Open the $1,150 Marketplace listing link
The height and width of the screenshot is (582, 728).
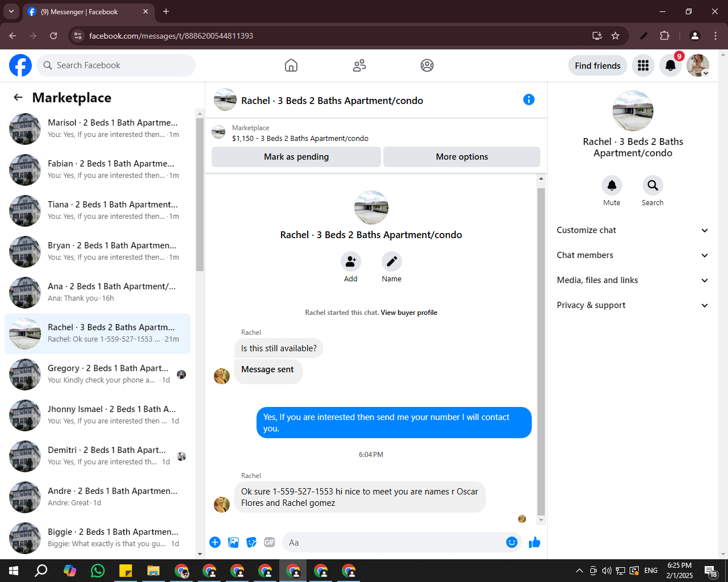(x=300, y=138)
